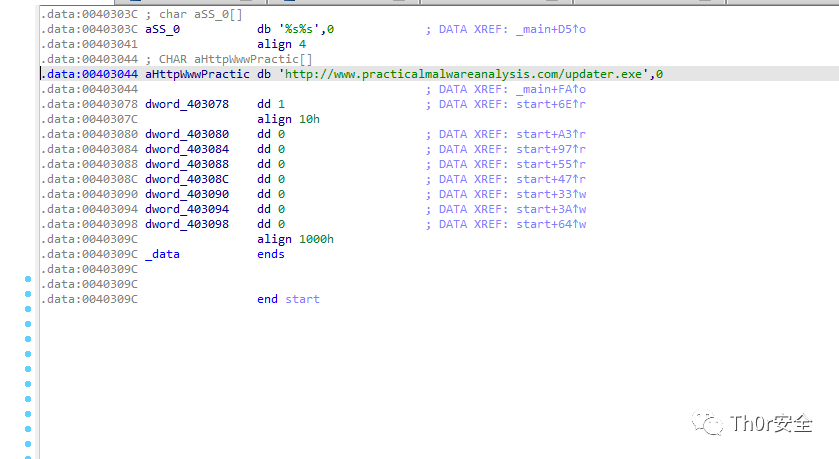839x459 pixels.
Task: Click address .data:00403098
Action: tap(89, 224)
